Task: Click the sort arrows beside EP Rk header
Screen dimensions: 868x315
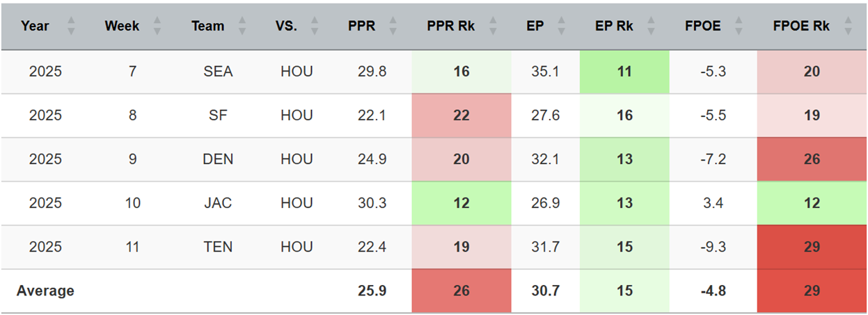Action: pos(652,26)
